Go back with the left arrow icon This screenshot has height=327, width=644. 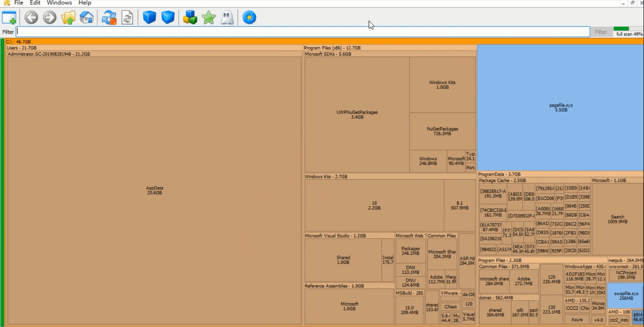tap(31, 18)
